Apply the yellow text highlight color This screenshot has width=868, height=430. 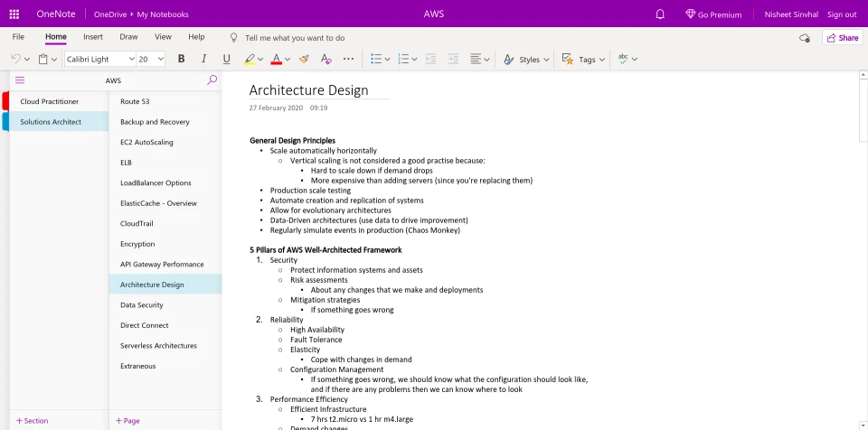point(250,59)
